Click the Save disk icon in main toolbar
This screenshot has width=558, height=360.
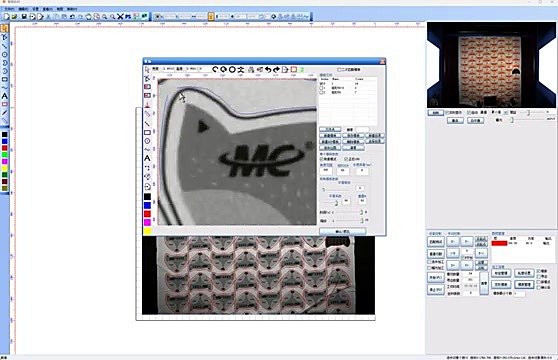(x=24, y=16)
